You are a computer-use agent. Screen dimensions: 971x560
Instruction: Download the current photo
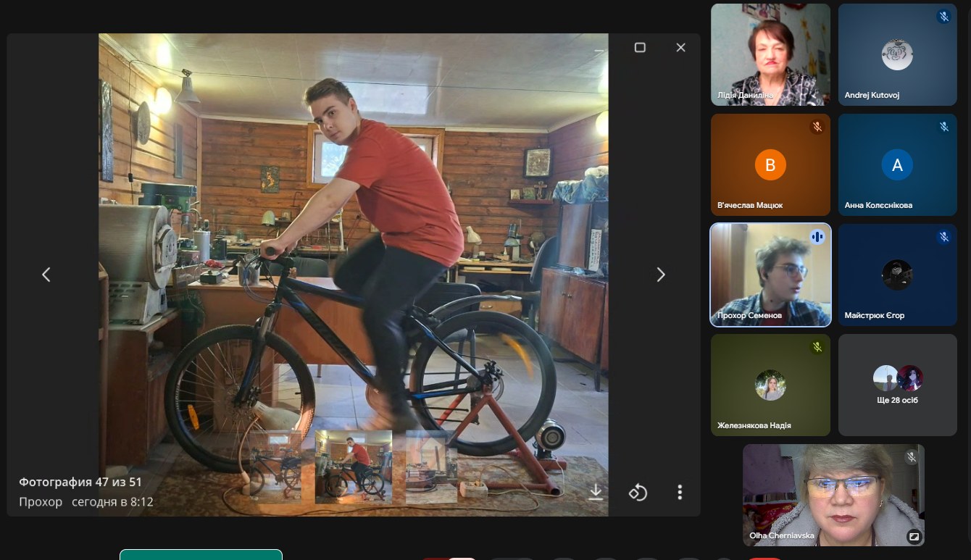(596, 492)
